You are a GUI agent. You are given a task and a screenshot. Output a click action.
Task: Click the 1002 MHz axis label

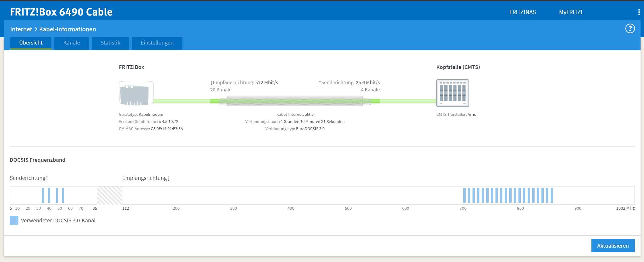[x=625, y=208]
